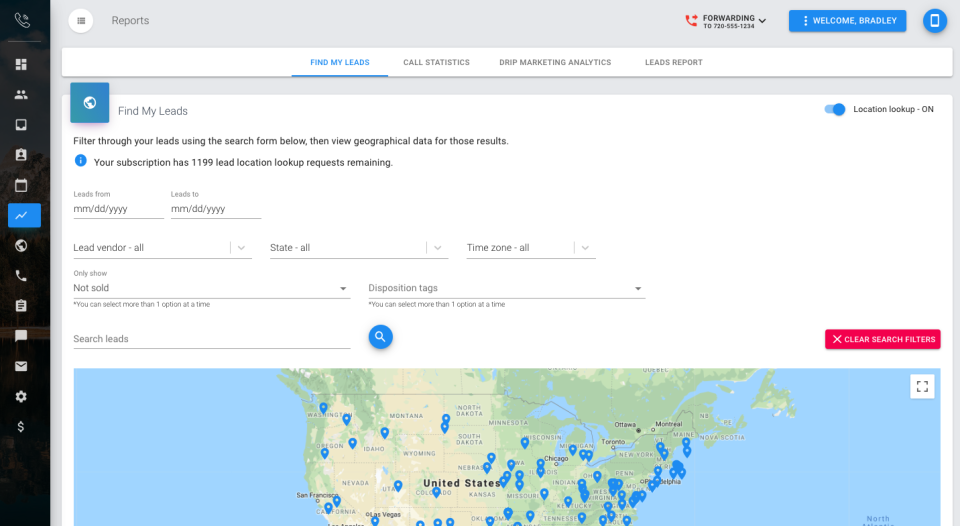Open the chat message icon in the sidebar
This screenshot has height=526, width=960.
coord(21,336)
